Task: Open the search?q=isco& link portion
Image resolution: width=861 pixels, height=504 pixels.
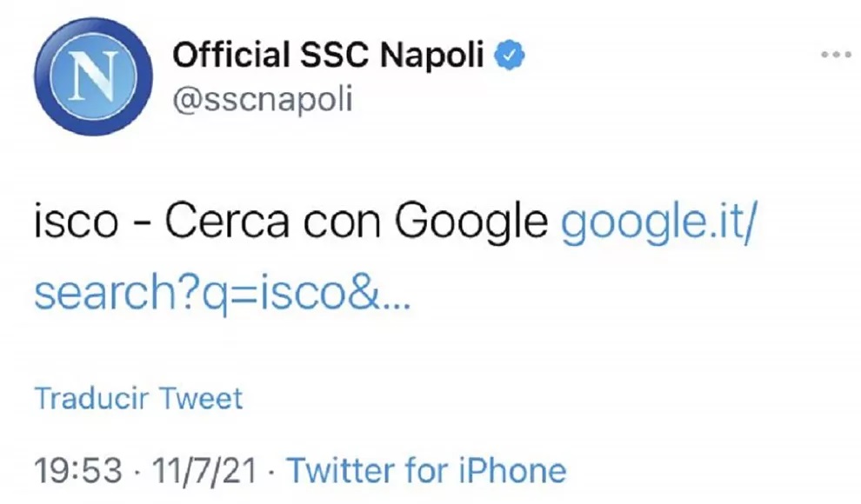Action: (206, 292)
